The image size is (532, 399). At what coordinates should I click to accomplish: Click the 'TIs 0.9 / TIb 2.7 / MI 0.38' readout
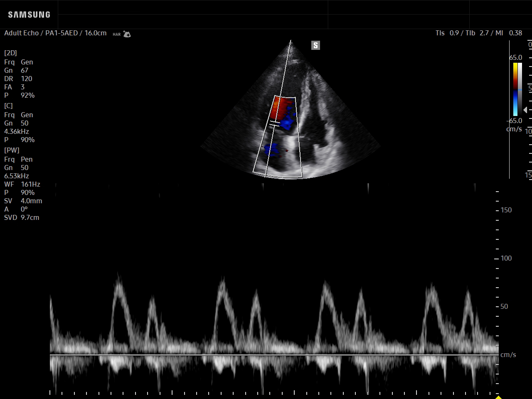coord(479,33)
